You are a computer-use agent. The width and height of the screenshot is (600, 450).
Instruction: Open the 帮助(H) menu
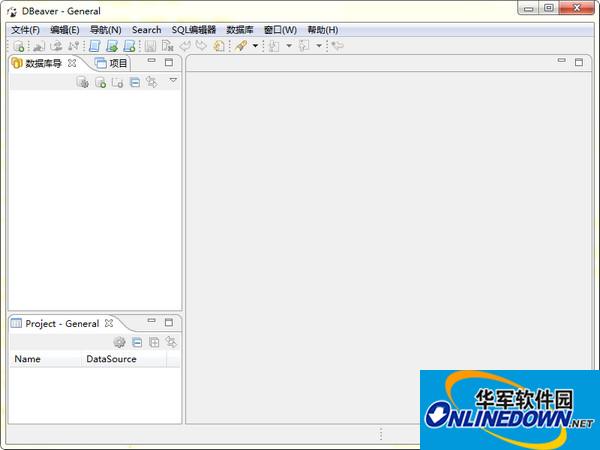pos(323,30)
